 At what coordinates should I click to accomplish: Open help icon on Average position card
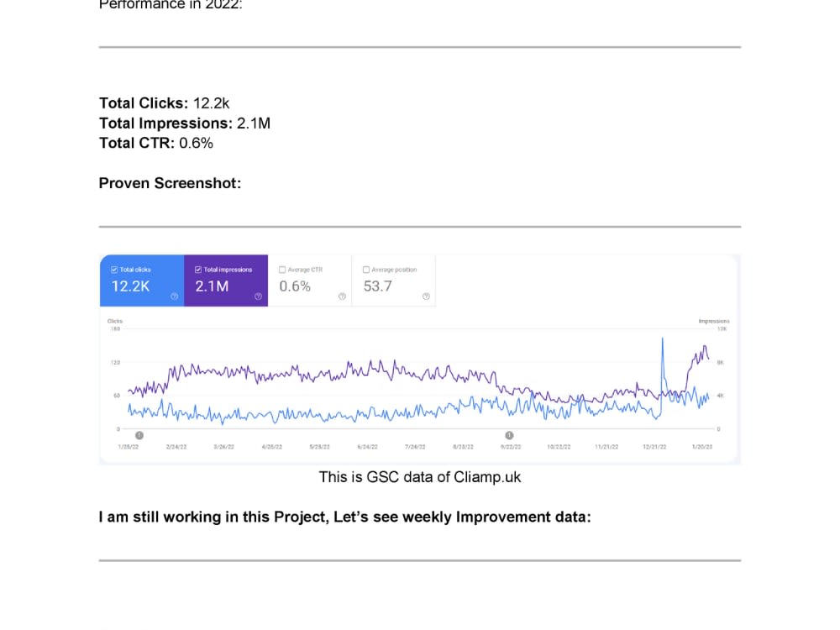tap(426, 297)
